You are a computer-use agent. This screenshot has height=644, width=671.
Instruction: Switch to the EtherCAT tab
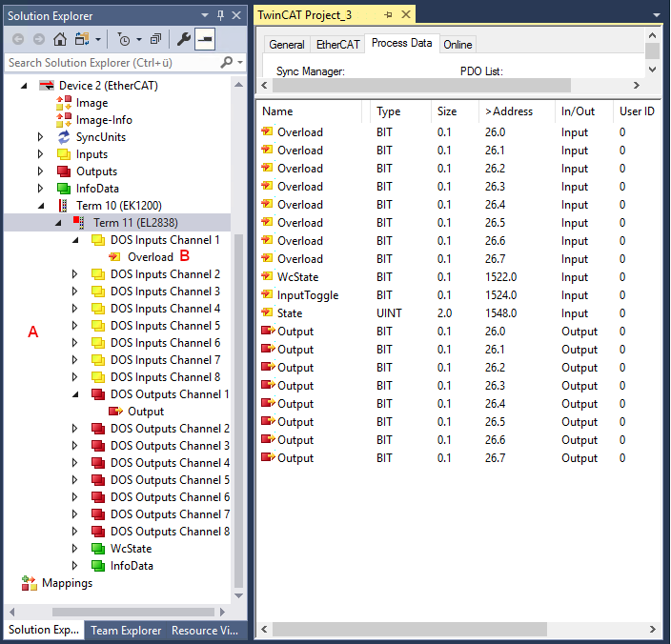[338, 44]
